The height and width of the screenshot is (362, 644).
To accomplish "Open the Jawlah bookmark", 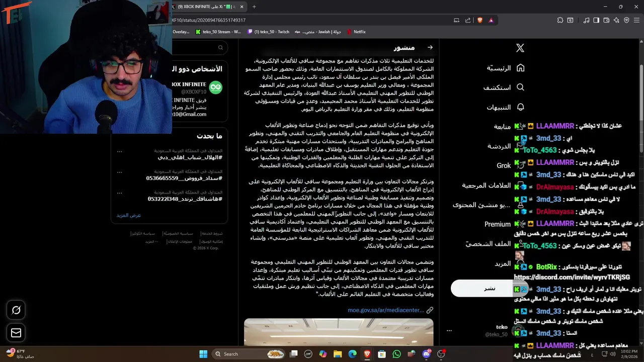I will [x=318, y=32].
